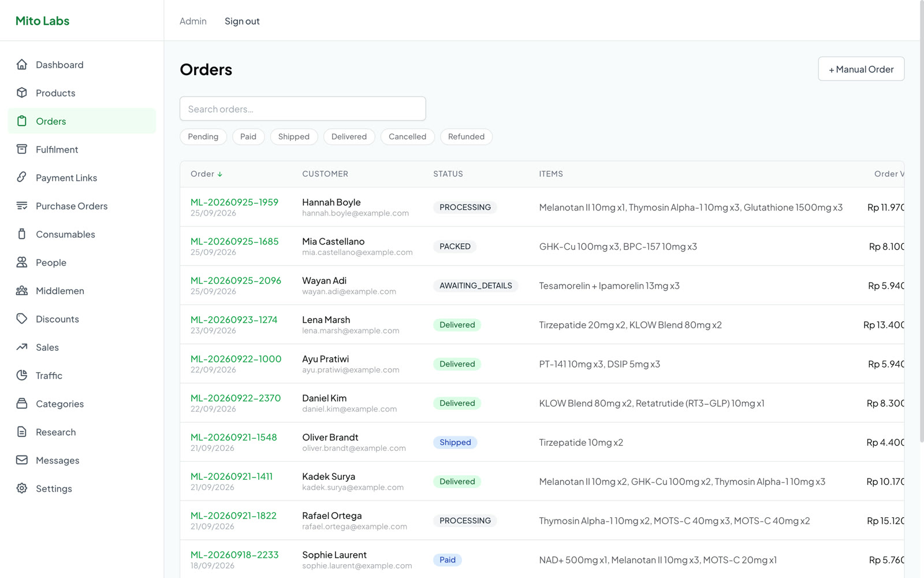Click the Settings gear icon
Viewport: 924px width, 578px height.
[22, 488]
